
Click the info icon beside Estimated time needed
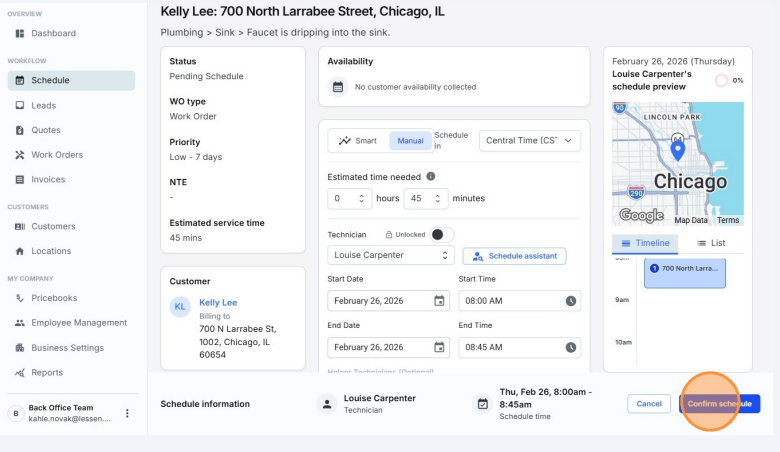[431, 176]
